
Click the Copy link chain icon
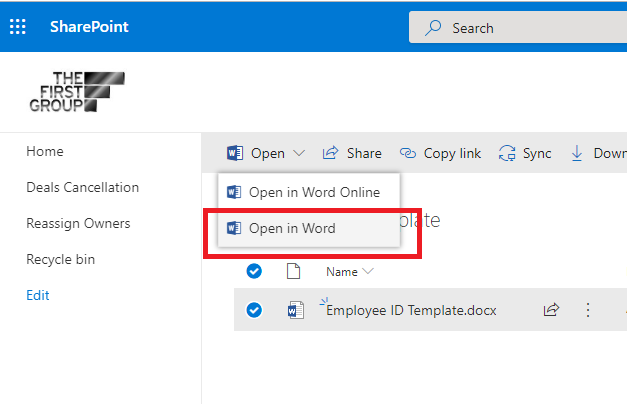[408, 153]
